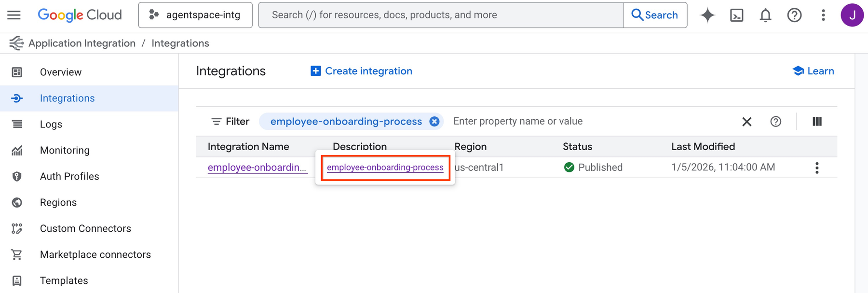Open Marketplace connectors in the sidebar
The width and height of the screenshot is (868, 293).
tap(89, 254)
